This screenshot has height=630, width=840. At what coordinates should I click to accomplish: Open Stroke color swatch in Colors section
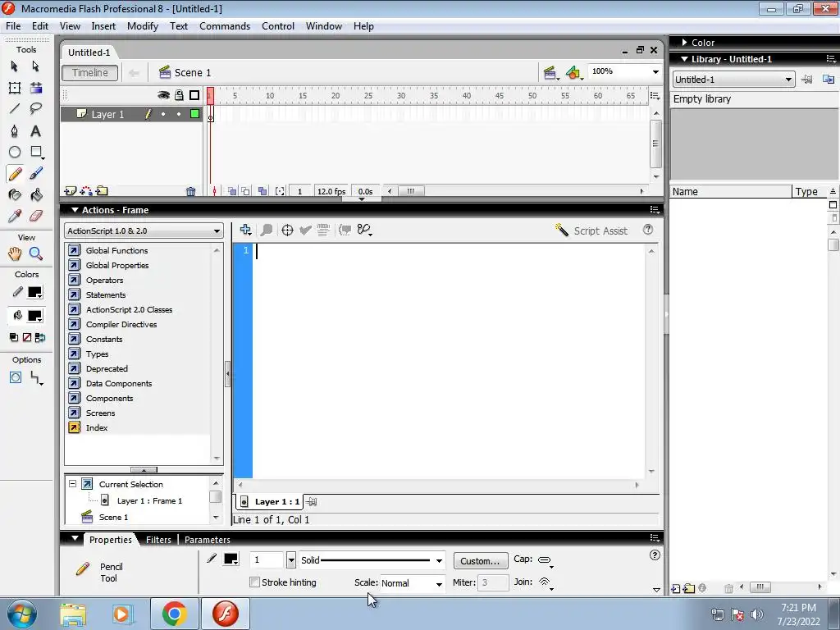pyautogui.click(x=34, y=293)
